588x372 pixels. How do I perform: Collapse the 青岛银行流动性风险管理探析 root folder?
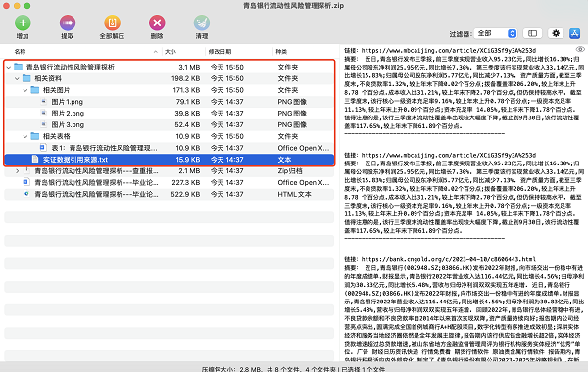9,68
